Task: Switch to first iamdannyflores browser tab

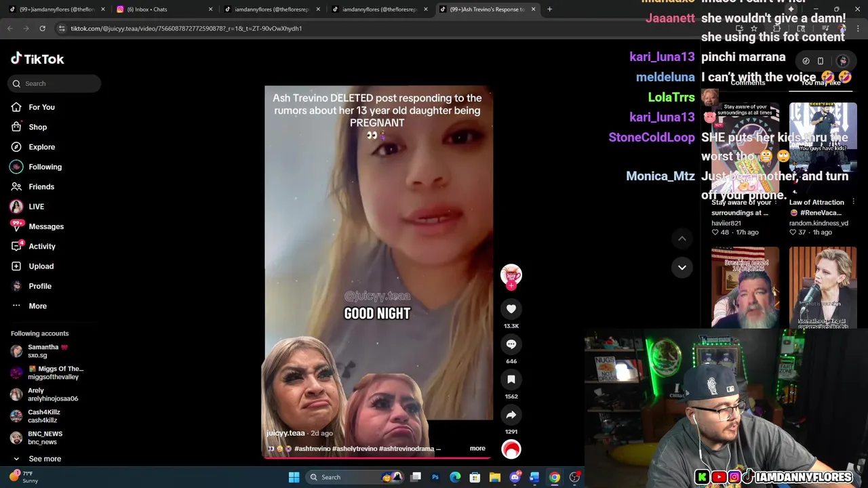Action: (54, 9)
